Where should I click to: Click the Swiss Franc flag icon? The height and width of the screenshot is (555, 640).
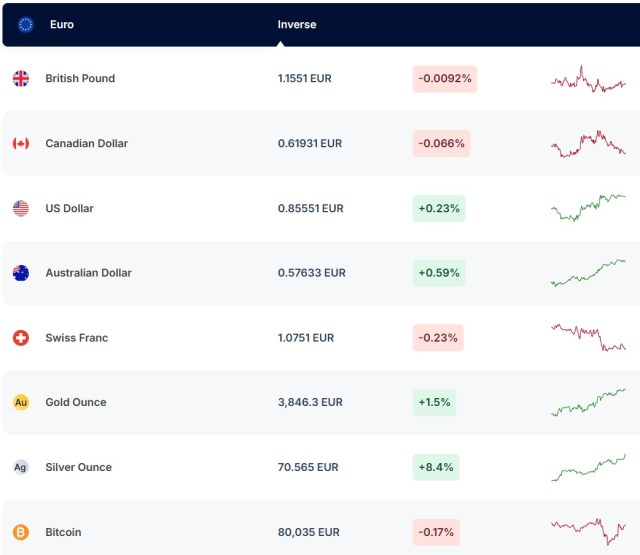(x=21, y=338)
